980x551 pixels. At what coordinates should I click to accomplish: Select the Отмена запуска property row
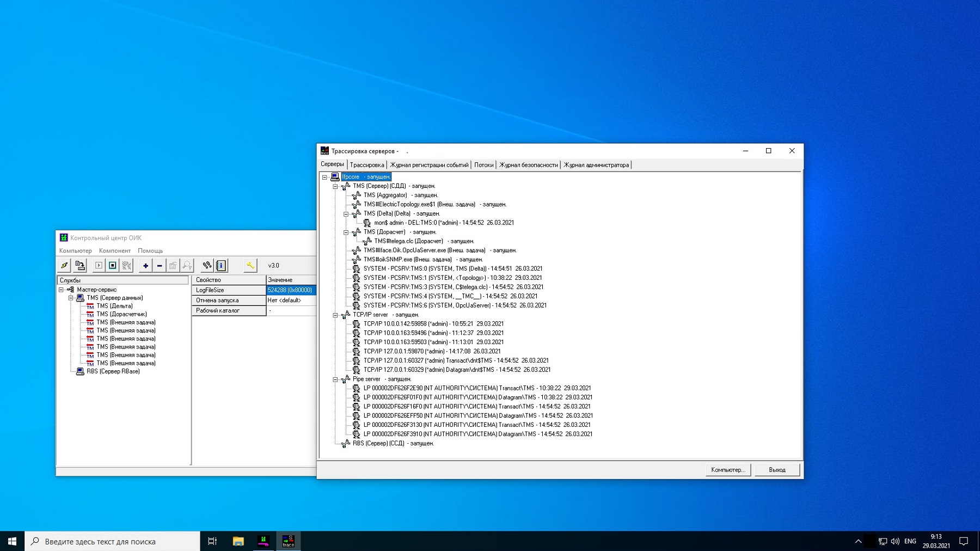point(217,301)
